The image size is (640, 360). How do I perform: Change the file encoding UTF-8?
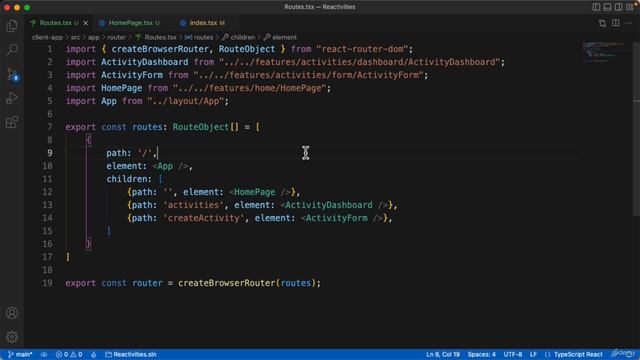tap(513, 354)
